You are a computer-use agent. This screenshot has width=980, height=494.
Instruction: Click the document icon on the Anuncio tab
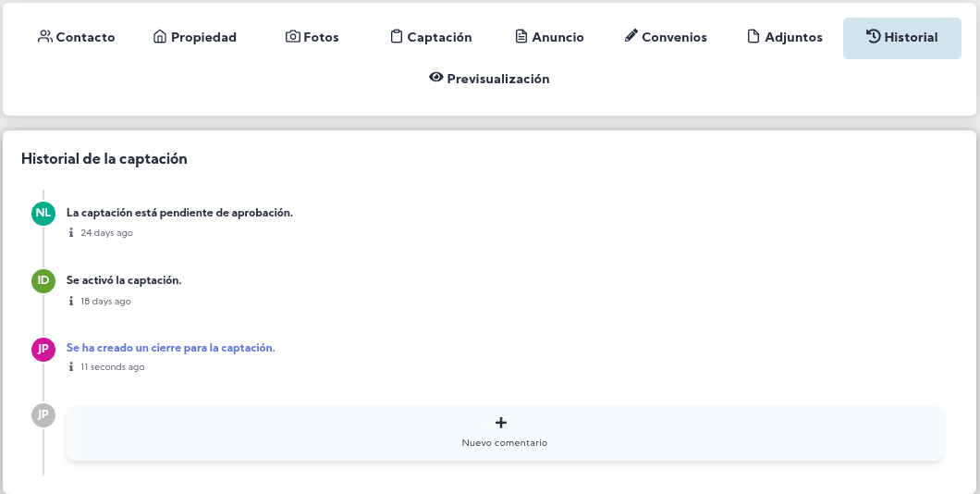[x=521, y=37]
